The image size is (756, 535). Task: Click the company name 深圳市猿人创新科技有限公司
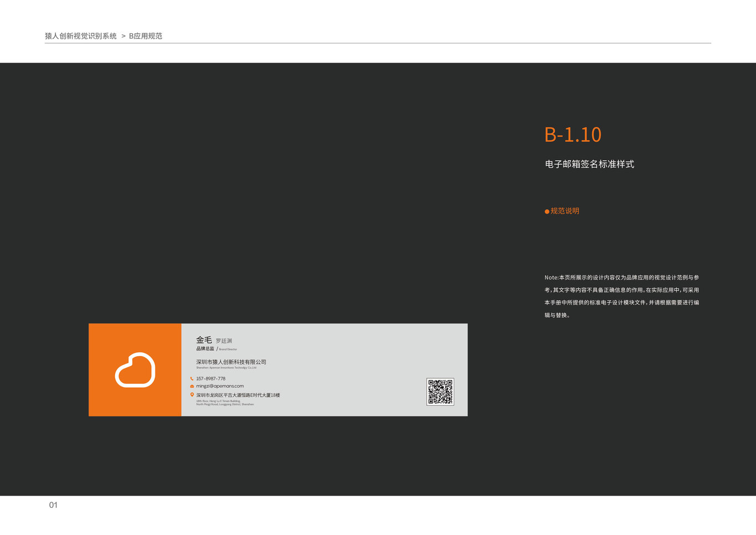pos(231,362)
